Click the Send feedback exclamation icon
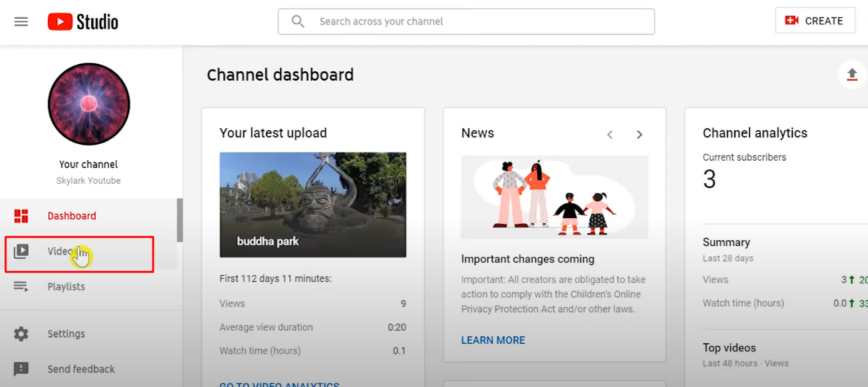This screenshot has width=868, height=387. pyautogui.click(x=21, y=369)
